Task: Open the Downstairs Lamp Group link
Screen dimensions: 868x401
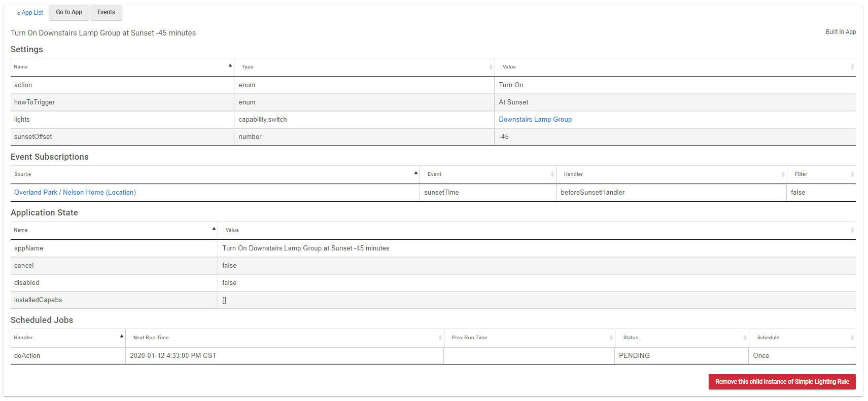Action: coord(535,120)
